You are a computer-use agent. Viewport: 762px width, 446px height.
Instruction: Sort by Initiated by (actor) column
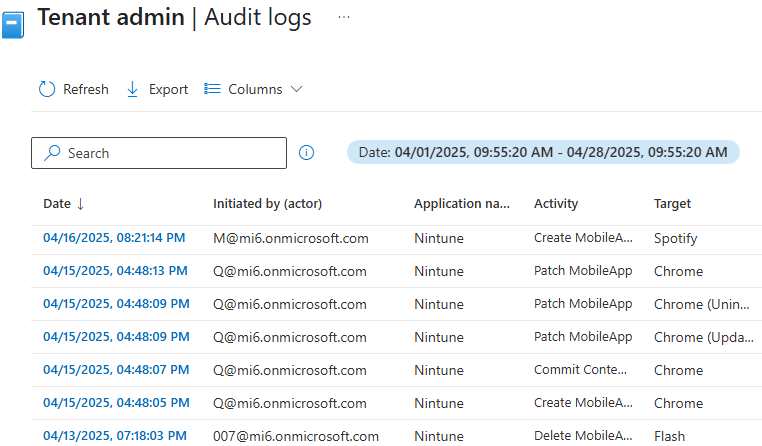(267, 204)
